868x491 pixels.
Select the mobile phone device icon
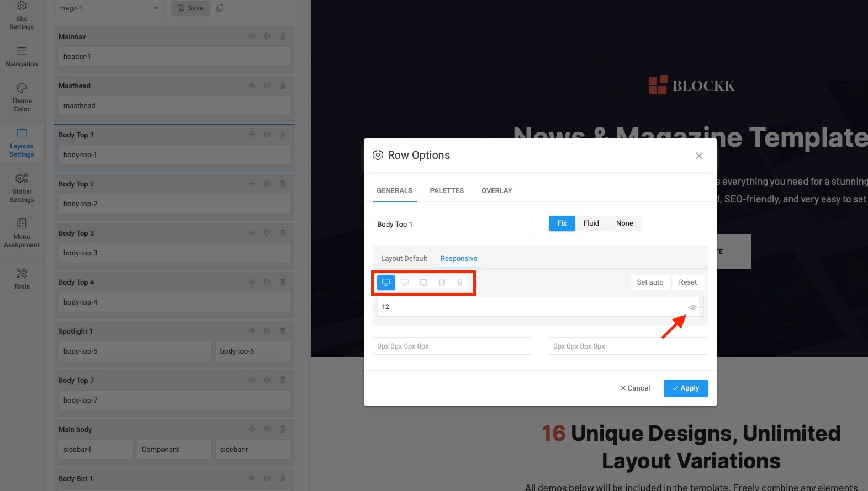459,282
